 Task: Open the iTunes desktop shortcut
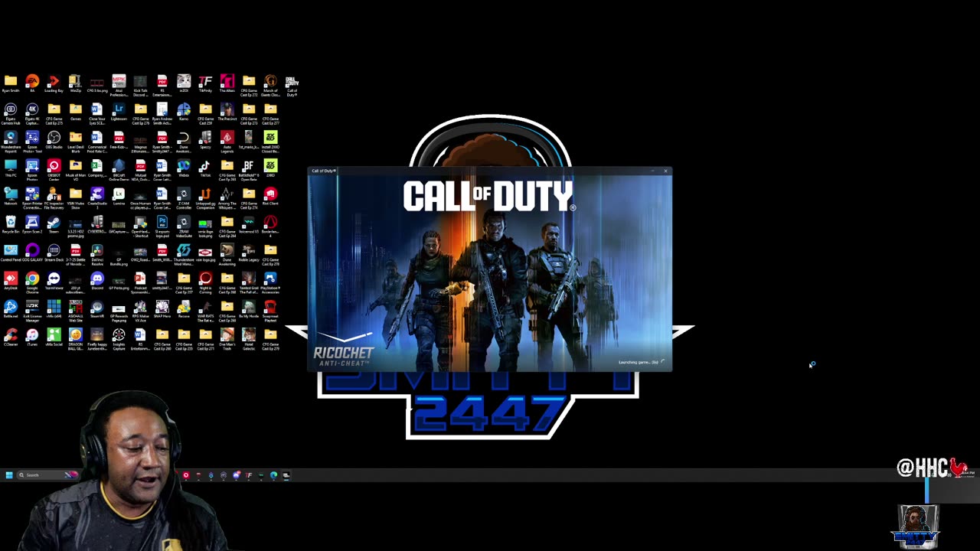32,338
